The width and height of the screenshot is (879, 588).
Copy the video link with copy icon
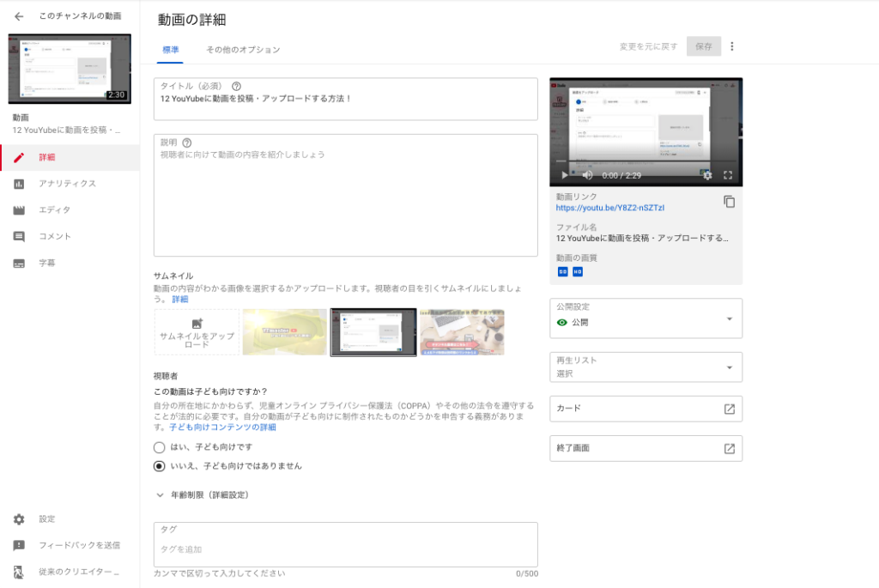[729, 202]
